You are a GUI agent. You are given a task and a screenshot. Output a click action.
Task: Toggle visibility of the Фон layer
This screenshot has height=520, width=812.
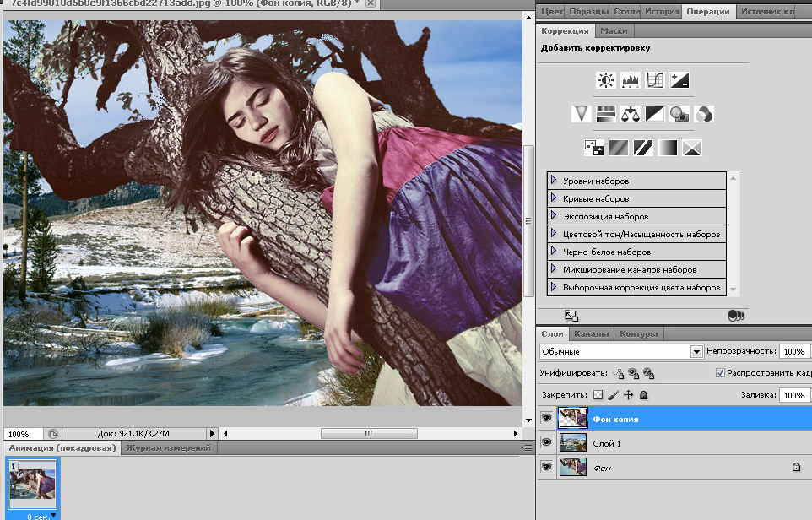point(546,467)
